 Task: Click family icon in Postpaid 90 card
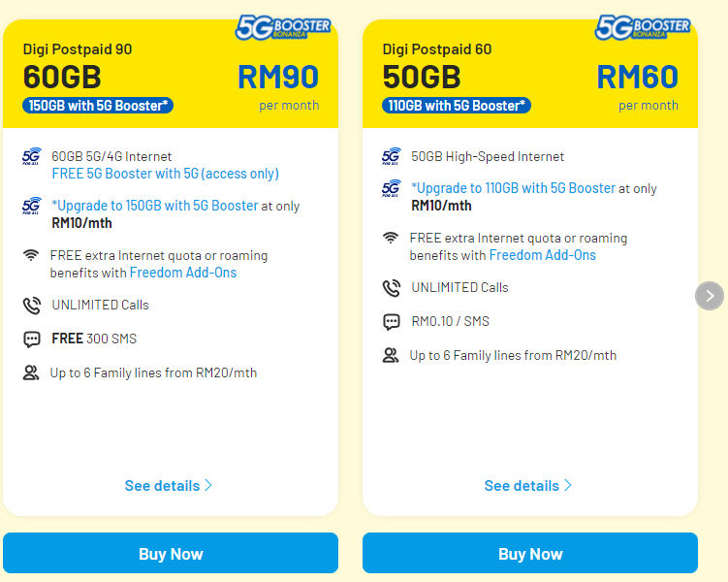tap(31, 372)
